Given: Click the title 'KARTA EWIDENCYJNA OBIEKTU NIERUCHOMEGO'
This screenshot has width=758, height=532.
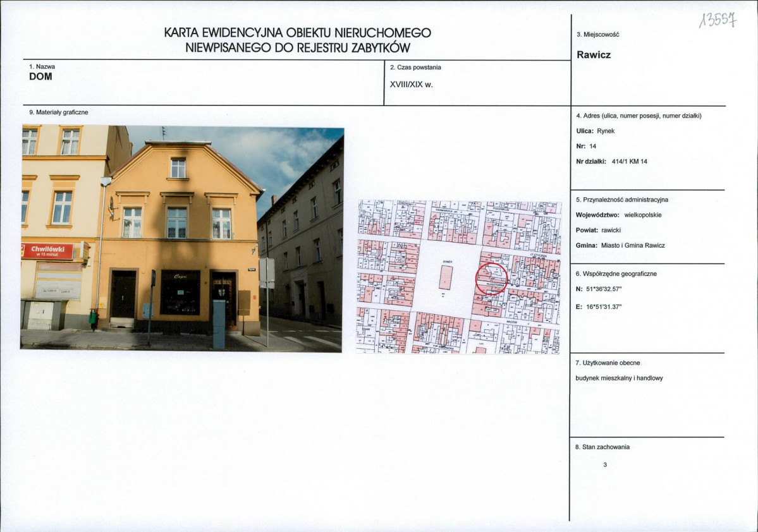Looking at the screenshot, I should (x=297, y=32).
